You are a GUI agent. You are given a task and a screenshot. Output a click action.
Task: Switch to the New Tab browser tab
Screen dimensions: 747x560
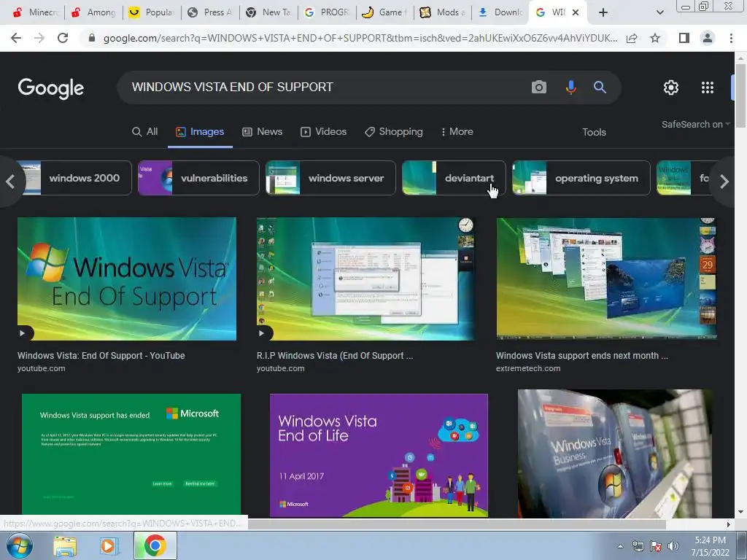click(268, 12)
